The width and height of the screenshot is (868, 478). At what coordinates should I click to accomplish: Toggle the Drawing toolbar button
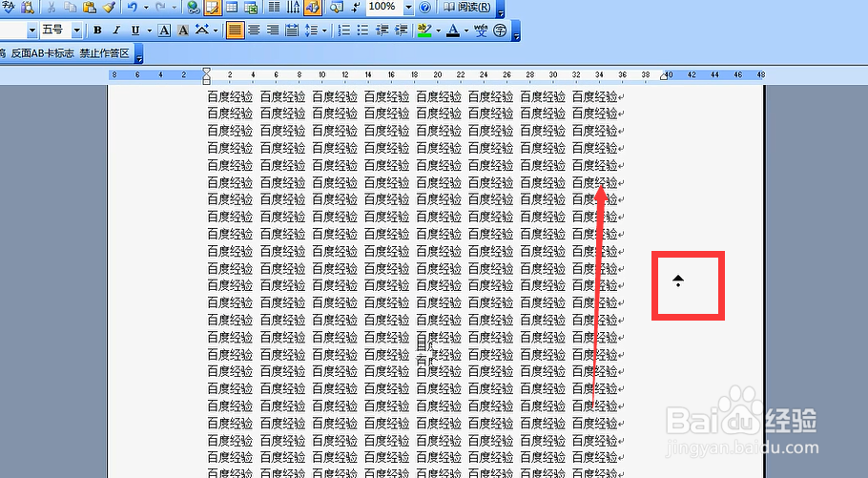[x=312, y=7]
